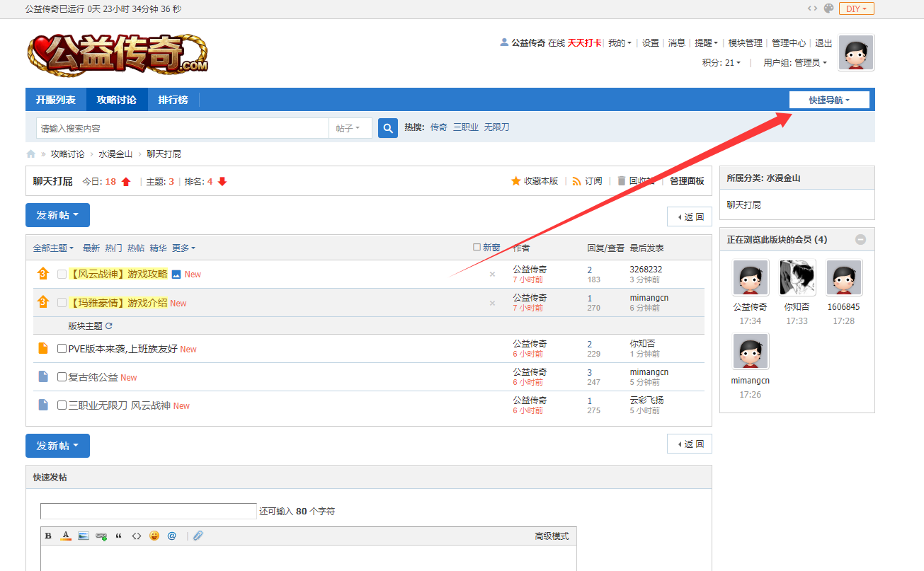
Task: Collapse the members browsing panel
Action: [x=860, y=240]
